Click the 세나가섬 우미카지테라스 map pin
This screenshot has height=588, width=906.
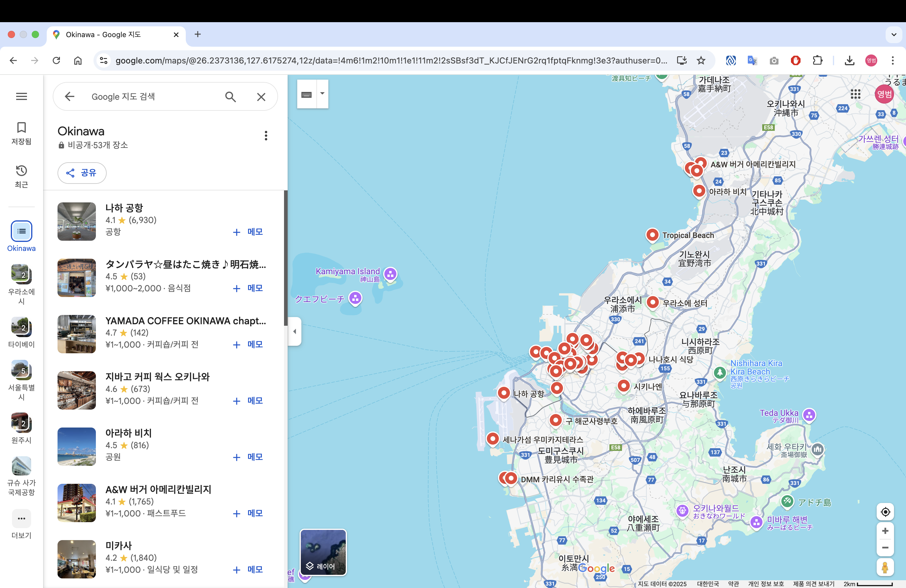click(493, 439)
